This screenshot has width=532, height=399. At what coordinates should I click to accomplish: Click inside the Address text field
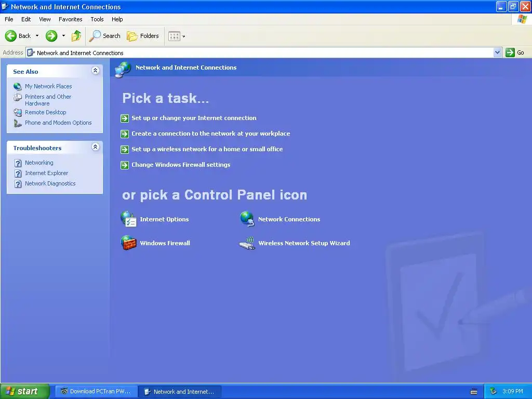[x=260, y=52]
